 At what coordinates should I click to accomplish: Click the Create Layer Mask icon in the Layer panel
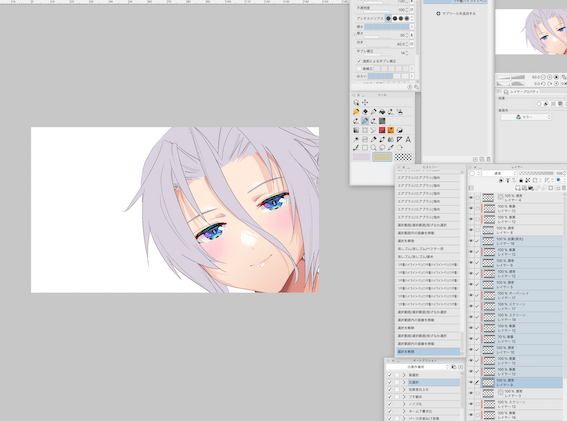(551, 188)
